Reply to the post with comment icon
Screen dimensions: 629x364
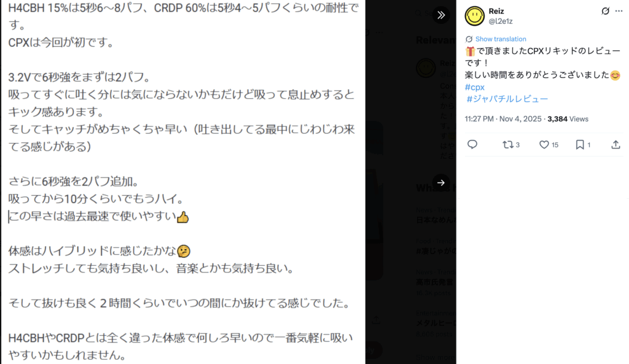472,144
